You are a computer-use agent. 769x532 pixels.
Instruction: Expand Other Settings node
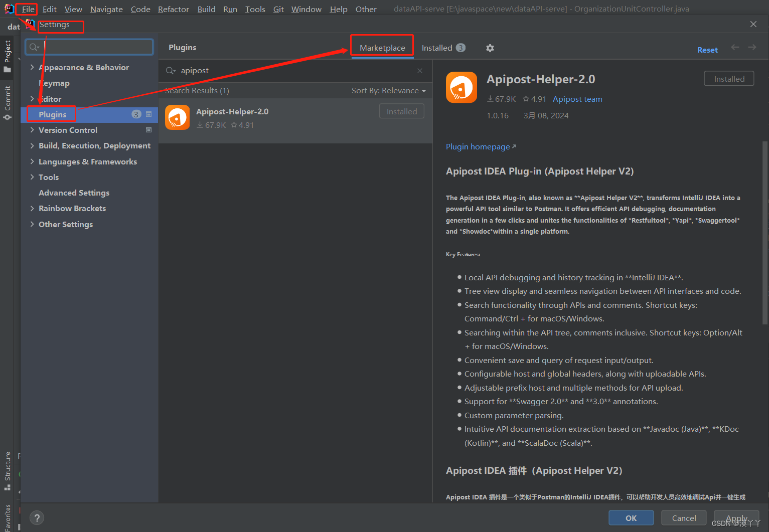[32, 224]
